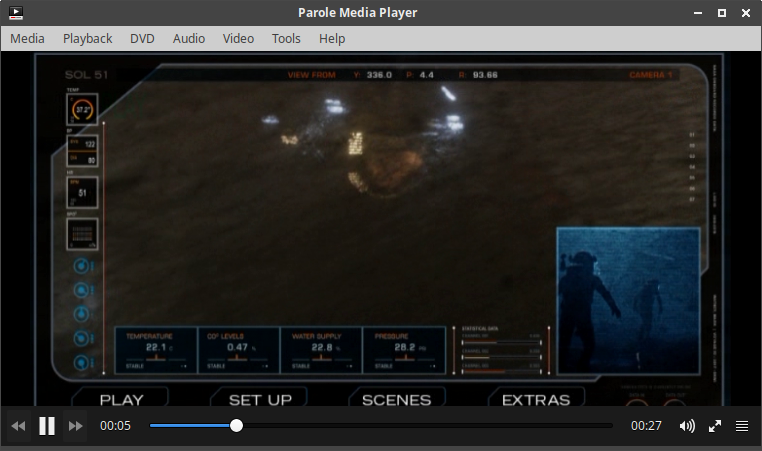The image size is (762, 451).
Task: Click the PRESSURE 28.2 readout
Action: (x=404, y=350)
